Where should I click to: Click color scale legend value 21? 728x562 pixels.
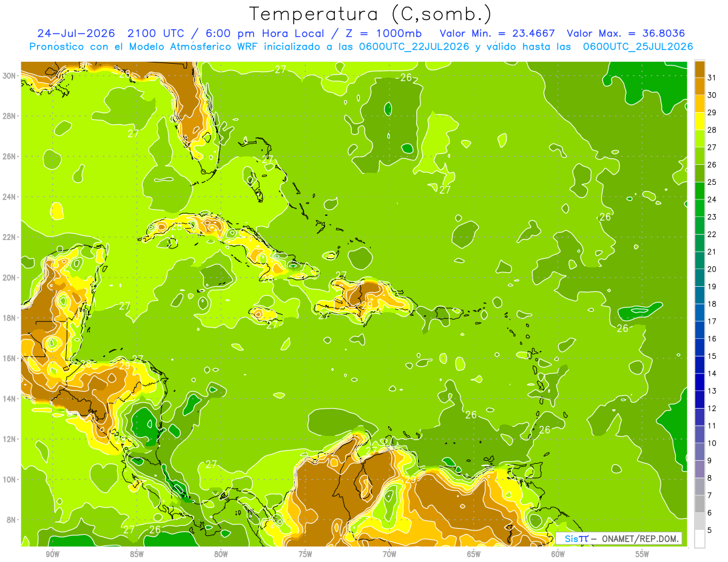pyautogui.click(x=712, y=252)
